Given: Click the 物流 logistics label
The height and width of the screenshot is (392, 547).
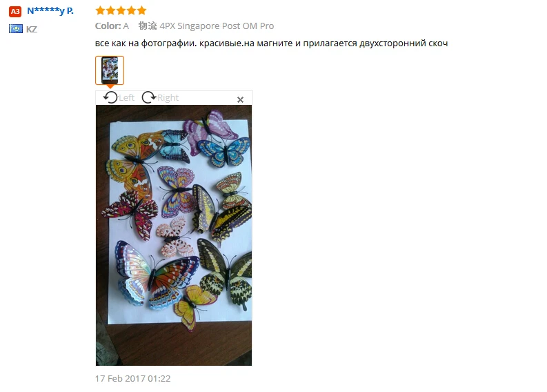Looking at the screenshot, I should 148,26.
